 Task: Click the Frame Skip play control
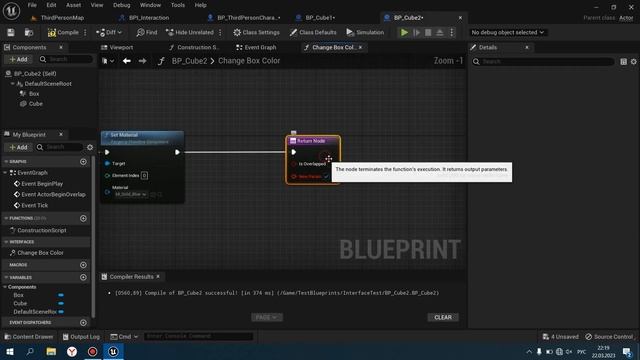416,32
